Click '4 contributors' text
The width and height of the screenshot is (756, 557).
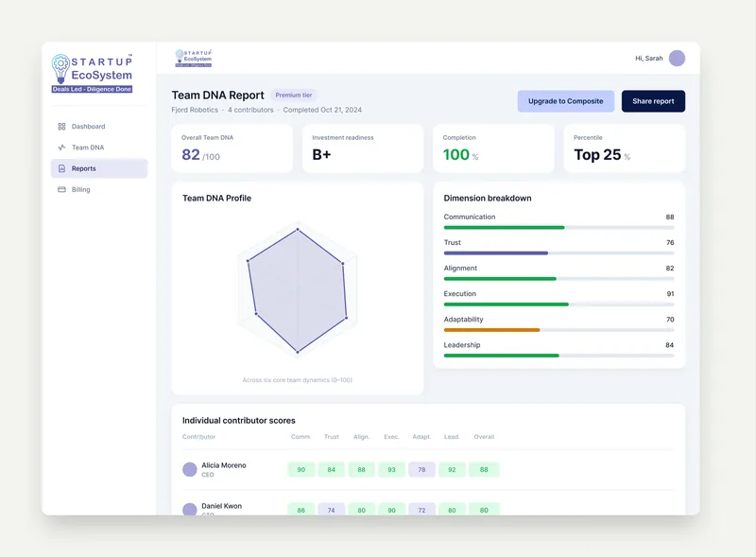click(250, 110)
